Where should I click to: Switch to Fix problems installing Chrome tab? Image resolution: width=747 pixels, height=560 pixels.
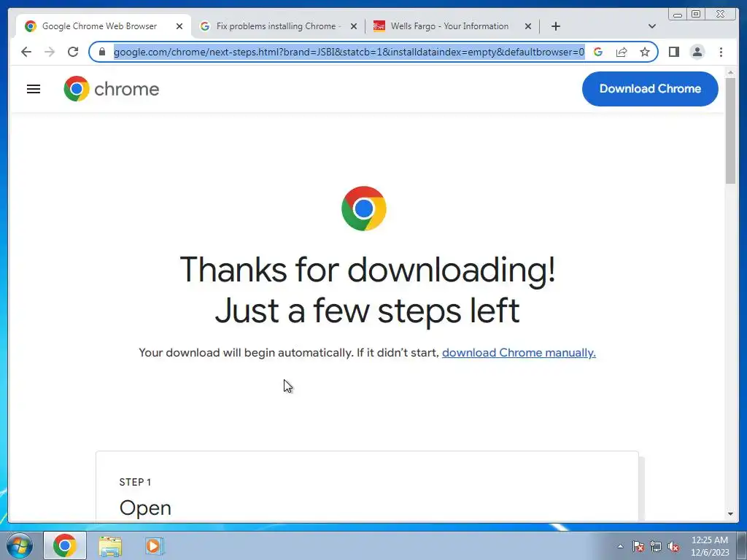coord(278,26)
